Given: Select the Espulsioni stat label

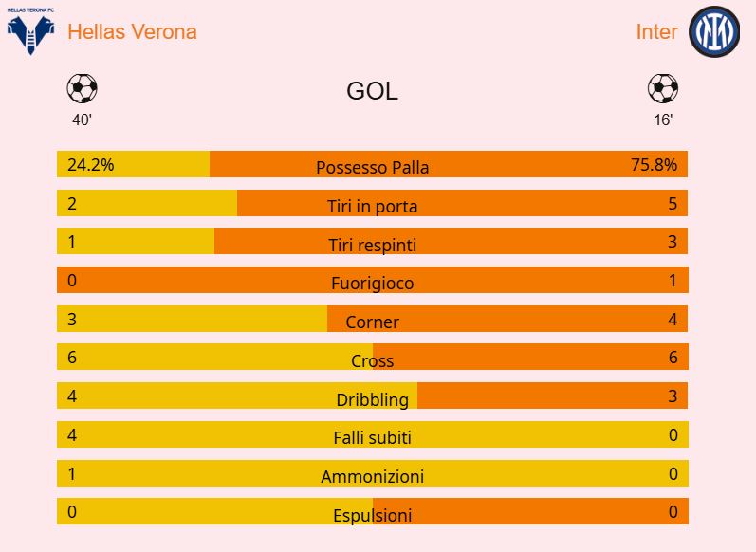Looking at the screenshot, I should [372, 516].
